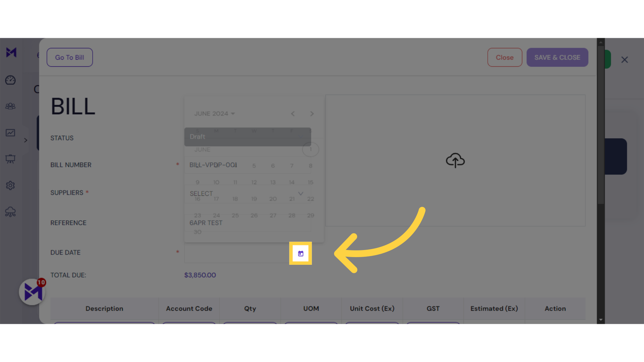The width and height of the screenshot is (644, 362).
Task: Expand the June 2024 month picker
Action: [215, 113]
